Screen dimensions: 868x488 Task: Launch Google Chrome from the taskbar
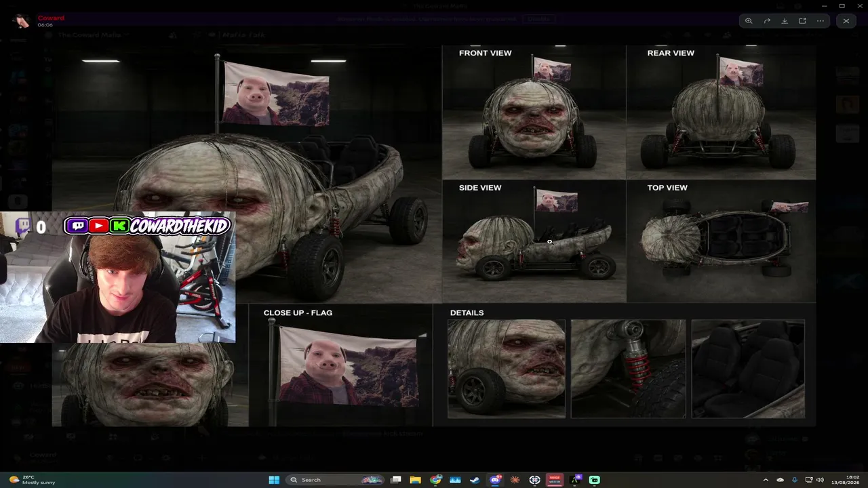click(x=435, y=480)
